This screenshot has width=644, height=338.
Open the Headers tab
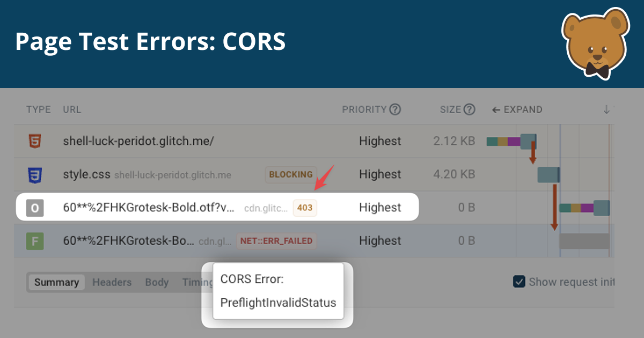coord(112,282)
